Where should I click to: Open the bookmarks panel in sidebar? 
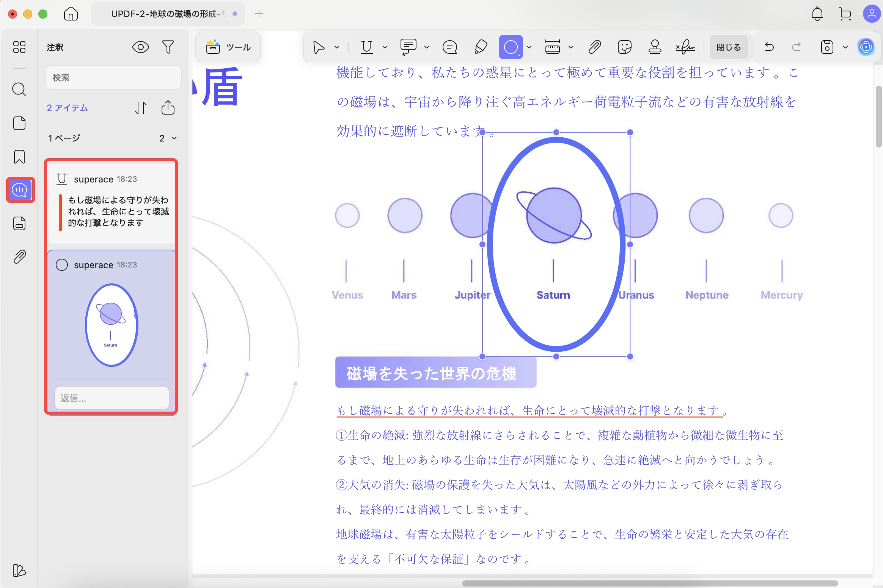point(19,157)
